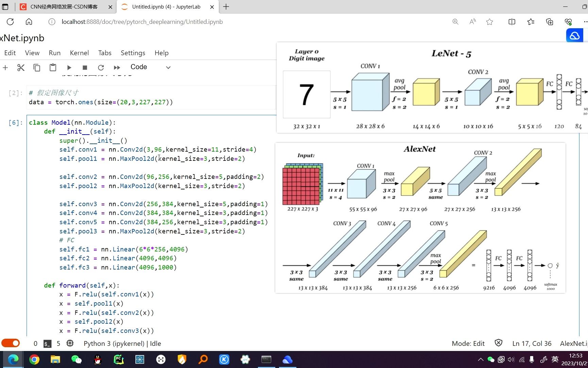
Task: Click Python 3 (ipykernel) Idle status
Action: [122, 343]
